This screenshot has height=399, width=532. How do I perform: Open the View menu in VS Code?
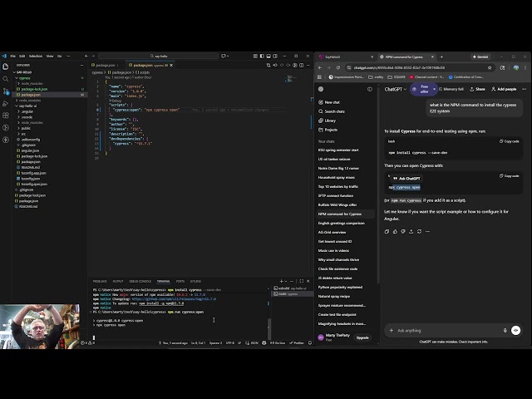point(50,56)
